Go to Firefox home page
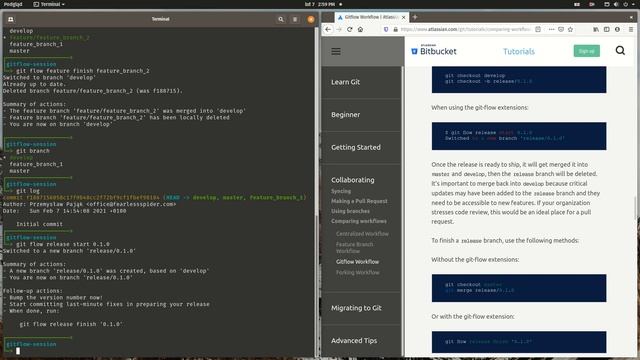This screenshot has width=640, height=360. coord(360,29)
